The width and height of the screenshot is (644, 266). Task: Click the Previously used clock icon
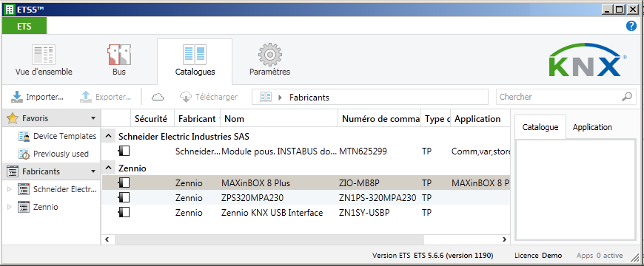pyautogui.click(x=24, y=154)
